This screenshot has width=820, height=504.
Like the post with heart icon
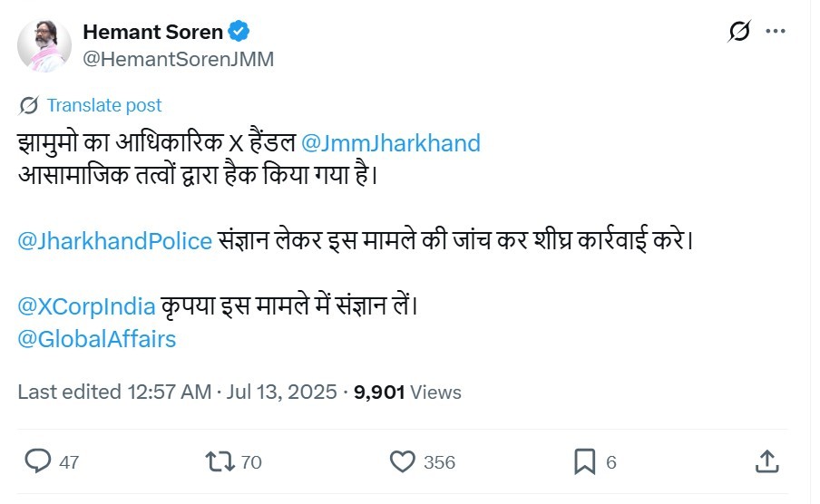point(403,462)
